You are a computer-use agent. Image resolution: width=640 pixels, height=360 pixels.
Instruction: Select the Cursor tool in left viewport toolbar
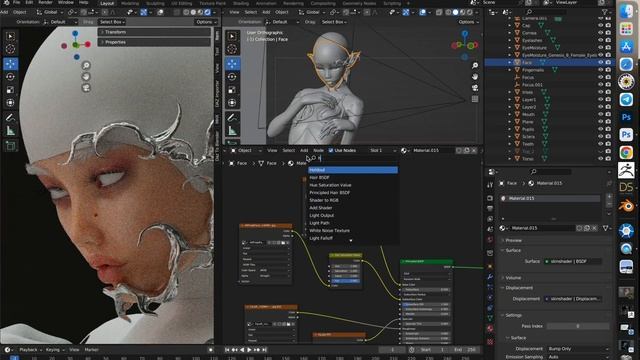pos(10,49)
